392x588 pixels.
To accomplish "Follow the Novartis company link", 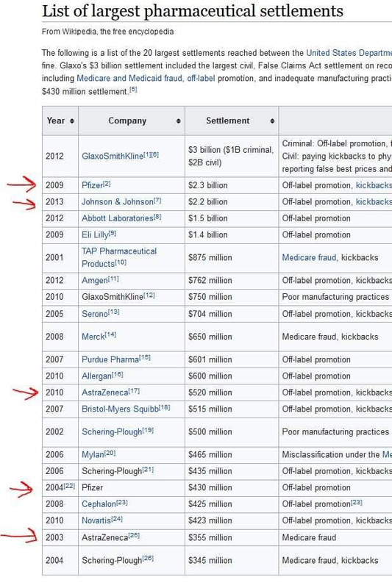I will (x=96, y=520).
